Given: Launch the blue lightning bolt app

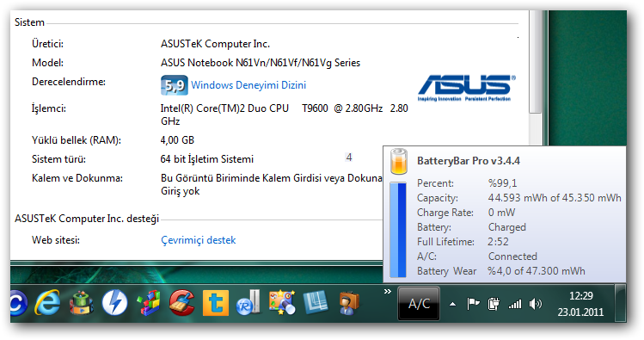Looking at the screenshot, I should [114, 303].
